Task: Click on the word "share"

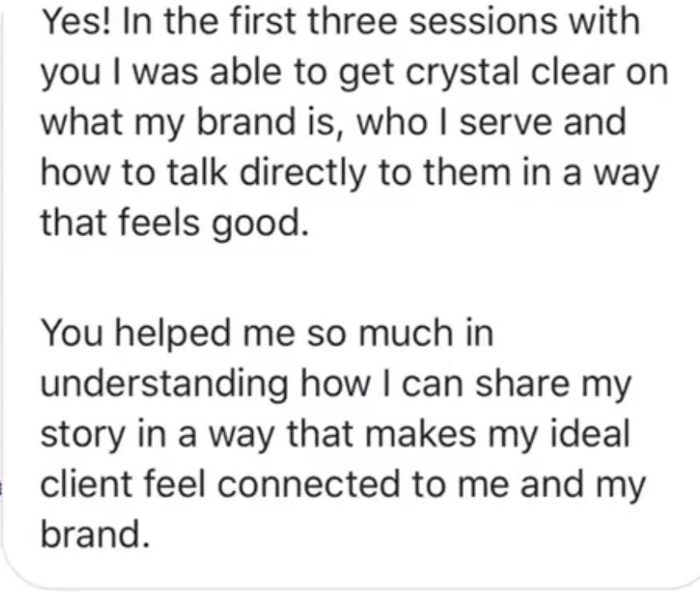Action: coord(522,383)
